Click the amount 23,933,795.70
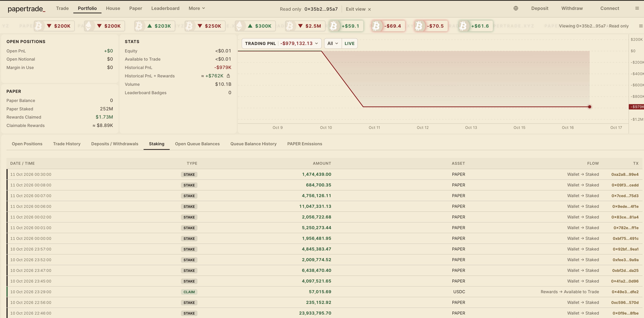Viewport: 644px width, 318px height. pos(315,313)
